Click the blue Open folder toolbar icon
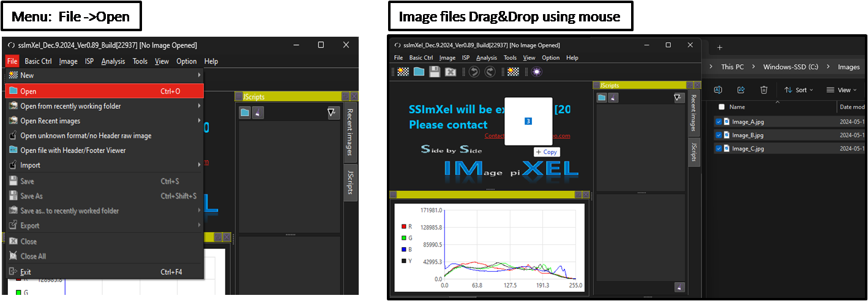 point(419,72)
